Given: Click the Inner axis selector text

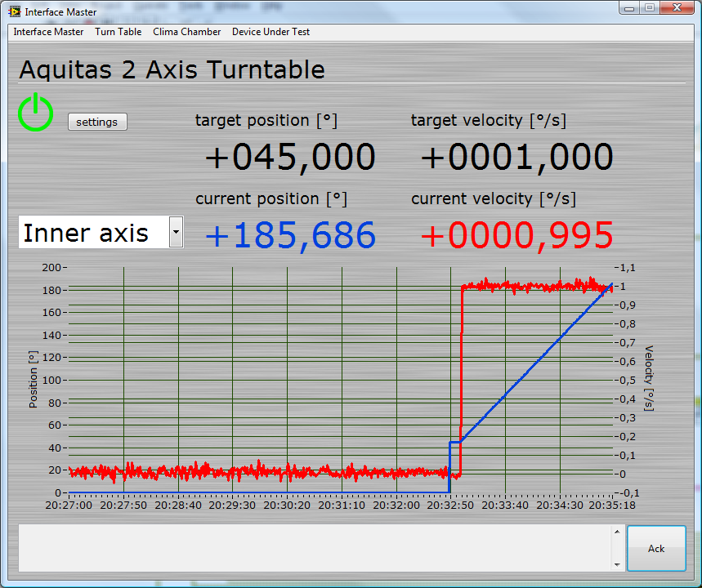Looking at the screenshot, I should pyautogui.click(x=86, y=233).
